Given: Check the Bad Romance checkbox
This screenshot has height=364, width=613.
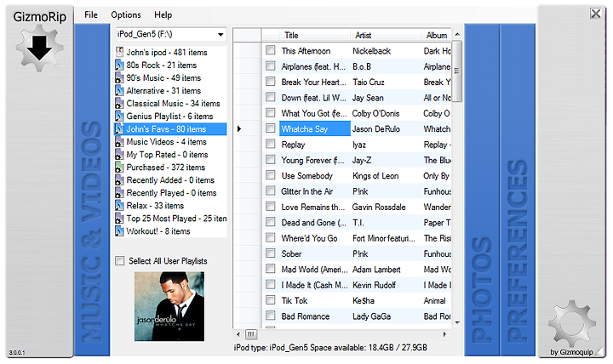Looking at the screenshot, I should [x=270, y=316].
